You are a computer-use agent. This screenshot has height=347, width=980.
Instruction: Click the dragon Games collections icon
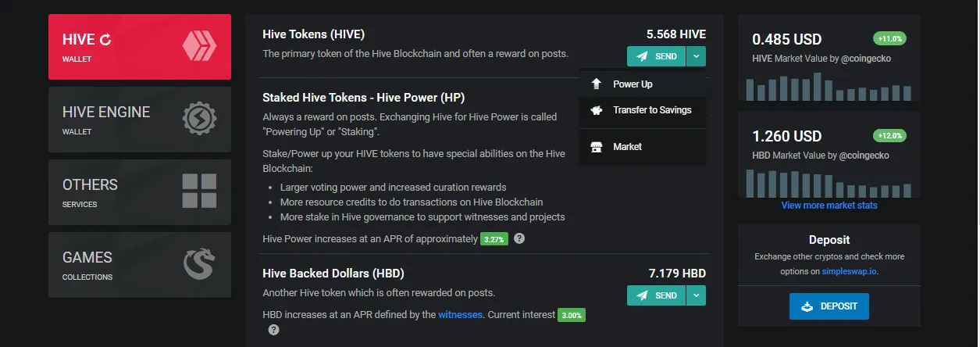(x=198, y=264)
